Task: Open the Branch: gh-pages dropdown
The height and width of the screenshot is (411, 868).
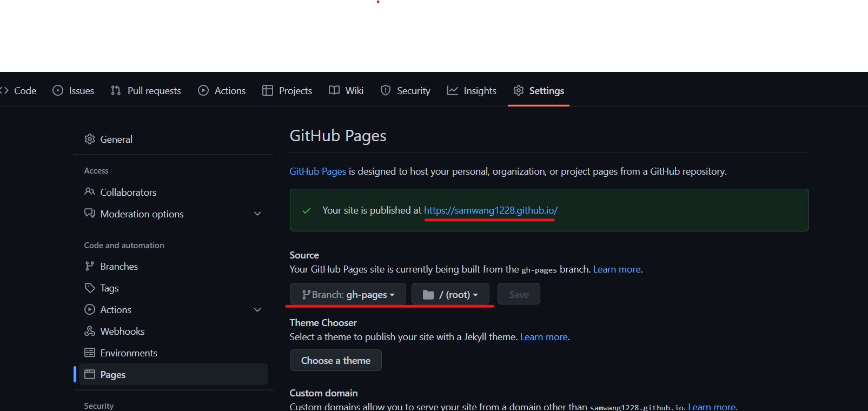Action: [348, 294]
